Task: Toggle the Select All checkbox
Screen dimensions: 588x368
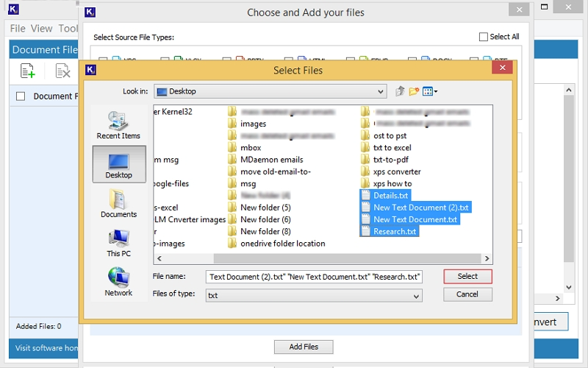Action: [x=484, y=37]
